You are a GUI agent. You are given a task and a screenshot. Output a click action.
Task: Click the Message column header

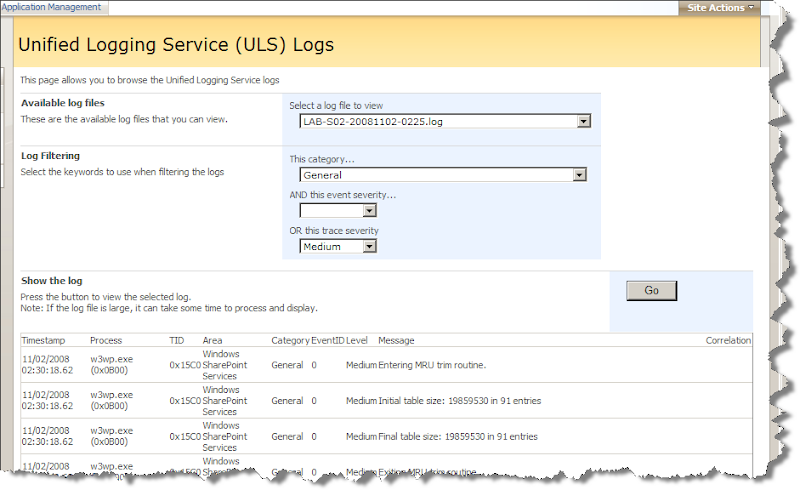click(396, 341)
